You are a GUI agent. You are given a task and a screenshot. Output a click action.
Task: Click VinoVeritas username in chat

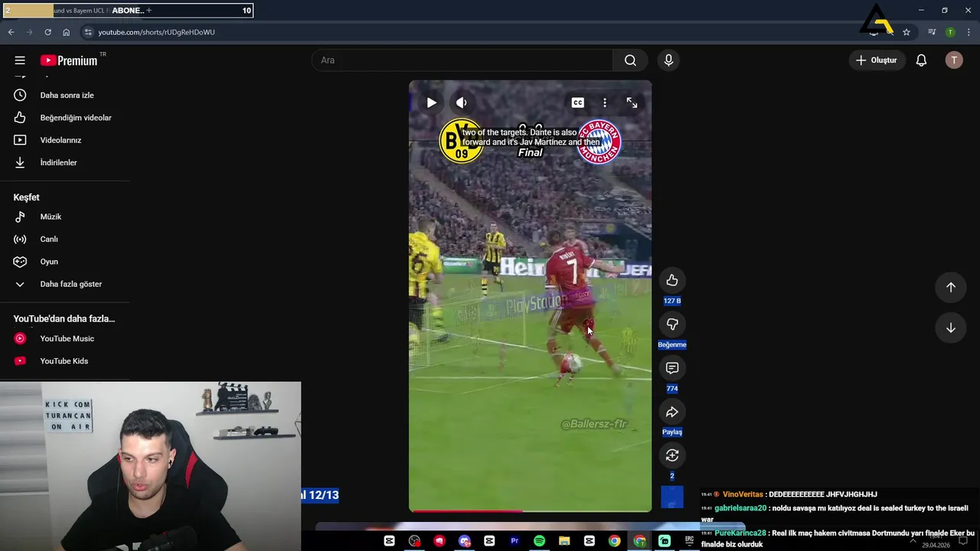pyautogui.click(x=743, y=494)
